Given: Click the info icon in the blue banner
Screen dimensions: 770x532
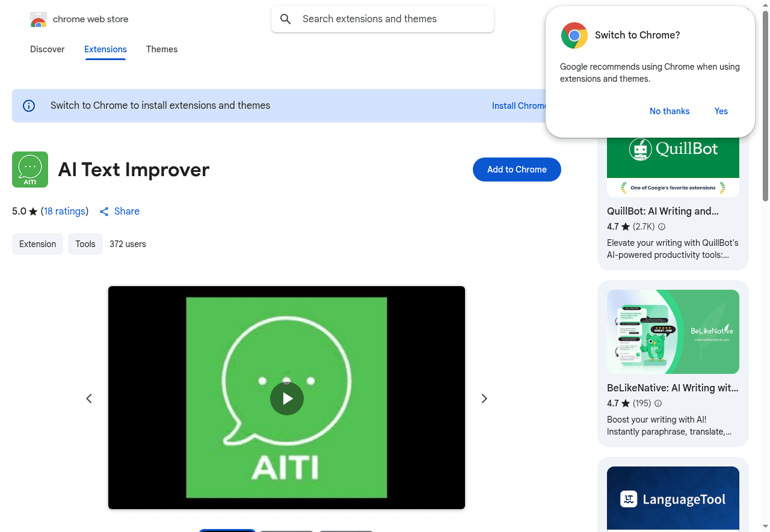Looking at the screenshot, I should (28, 105).
